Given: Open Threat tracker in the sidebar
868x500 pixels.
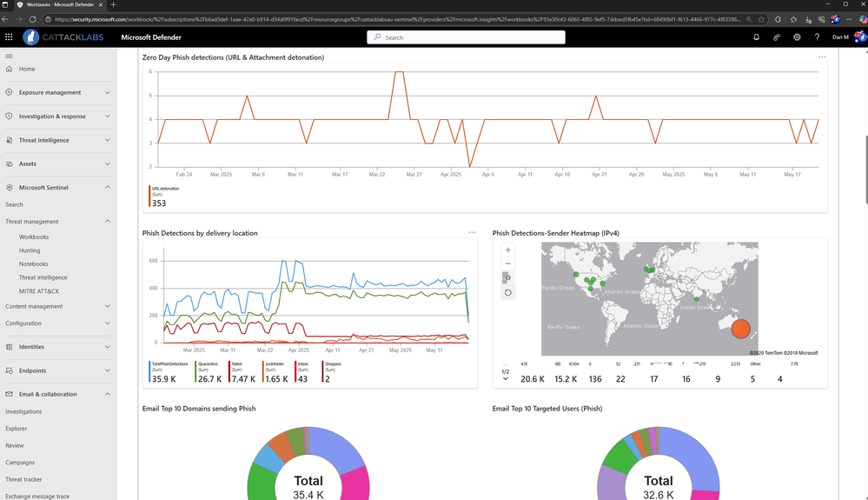Looking at the screenshot, I should coord(23,479).
